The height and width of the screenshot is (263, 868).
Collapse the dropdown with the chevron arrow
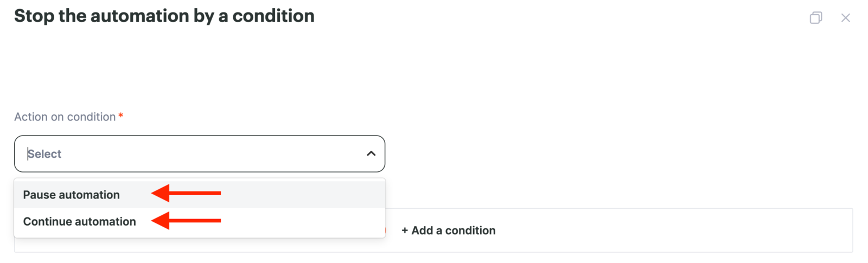click(371, 154)
